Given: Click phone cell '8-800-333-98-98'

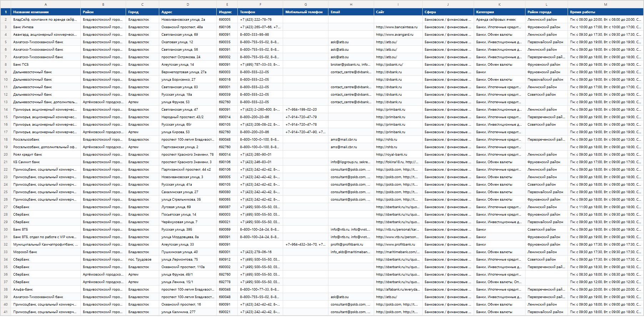Looking at the screenshot, I should (x=260, y=35).
